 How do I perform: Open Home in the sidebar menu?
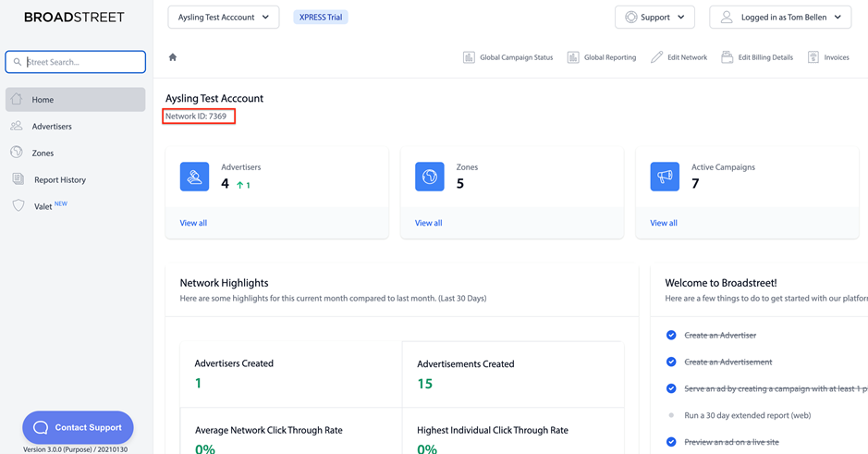pyautogui.click(x=75, y=100)
